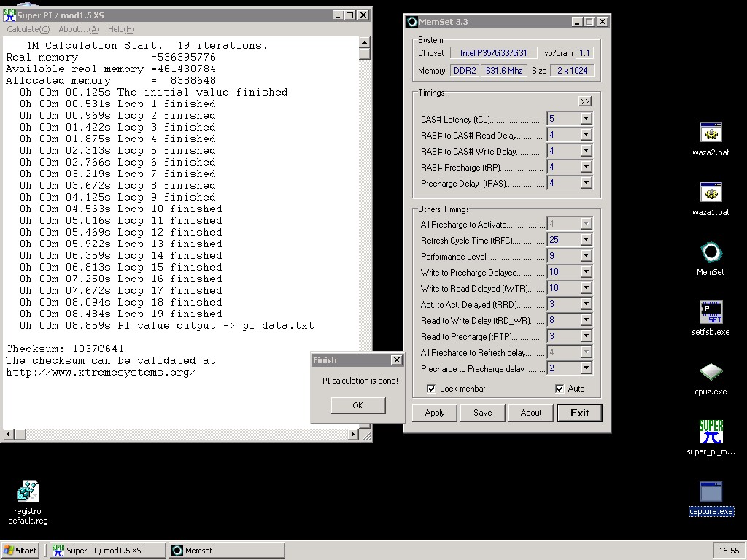Click OK in the Finish dialog
The height and width of the screenshot is (560, 747).
coord(357,405)
